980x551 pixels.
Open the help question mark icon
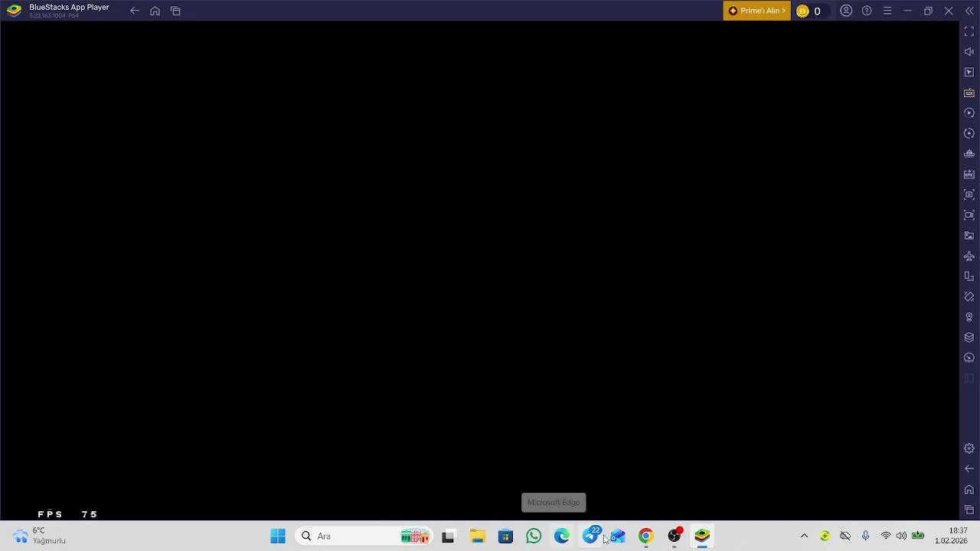867,11
